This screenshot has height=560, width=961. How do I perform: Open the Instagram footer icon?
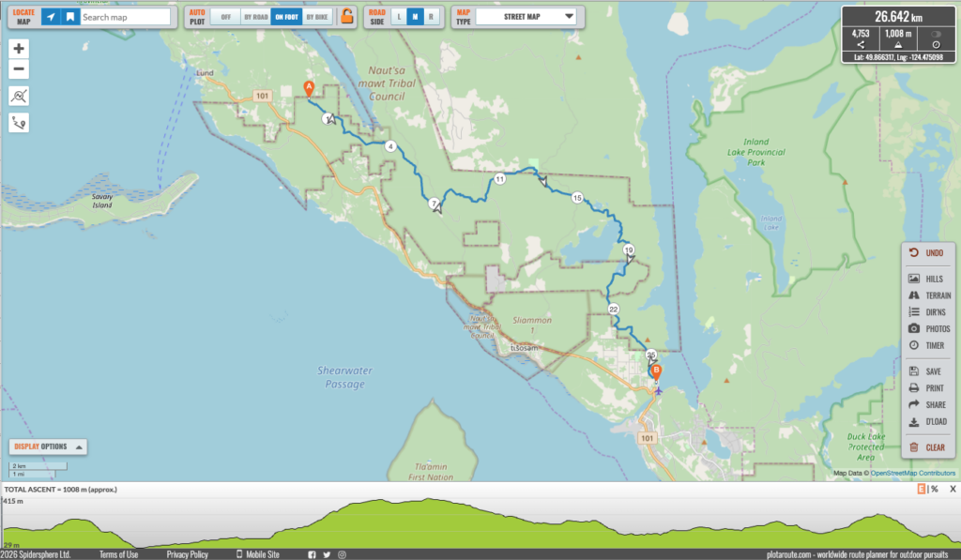(x=342, y=554)
